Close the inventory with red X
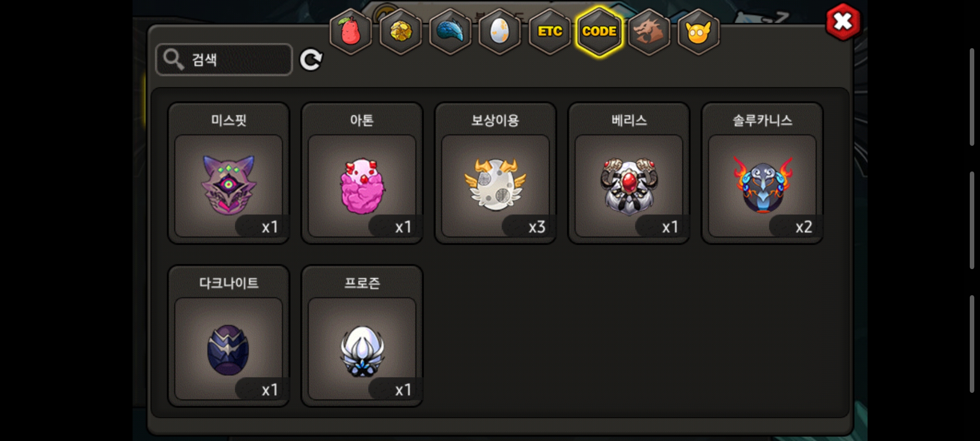This screenshot has width=980, height=441. (x=843, y=22)
